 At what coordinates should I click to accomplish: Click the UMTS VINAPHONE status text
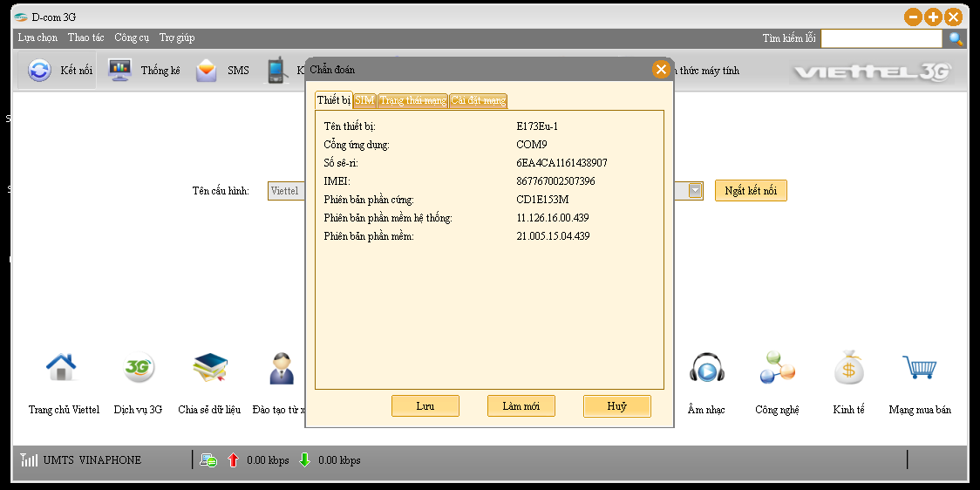(x=92, y=460)
